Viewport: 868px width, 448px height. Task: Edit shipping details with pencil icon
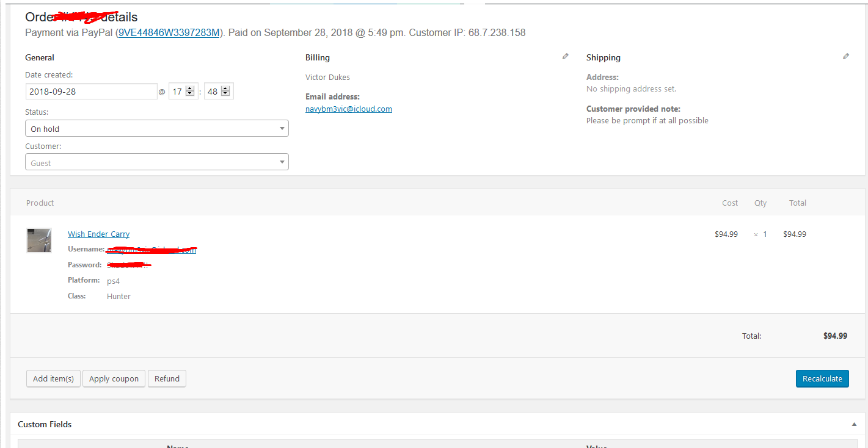coord(845,56)
